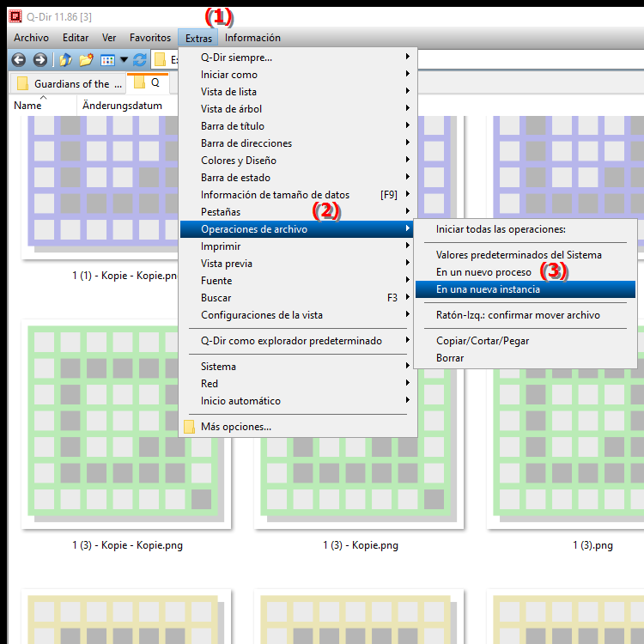Open Más opciones with folder icon
644x644 pixels.
click(235, 427)
